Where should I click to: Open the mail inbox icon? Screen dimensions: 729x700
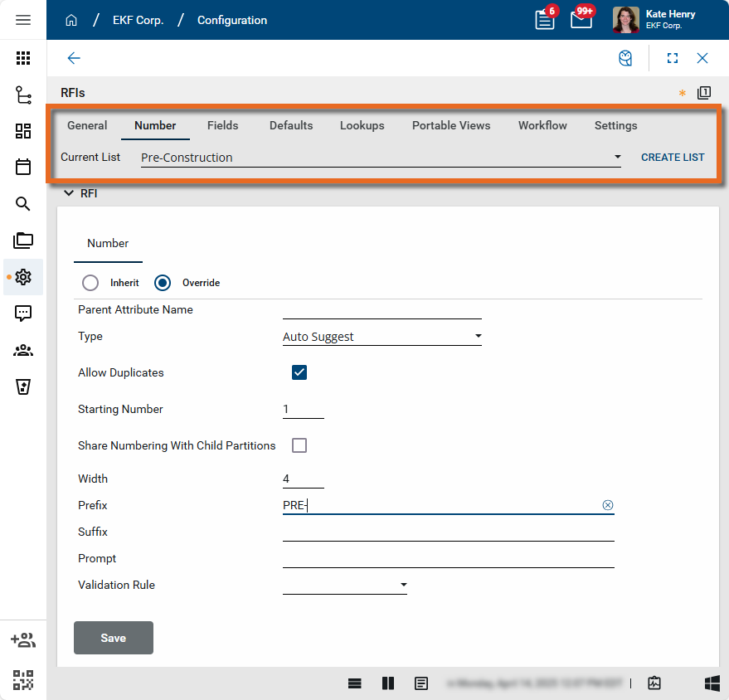[581, 20]
